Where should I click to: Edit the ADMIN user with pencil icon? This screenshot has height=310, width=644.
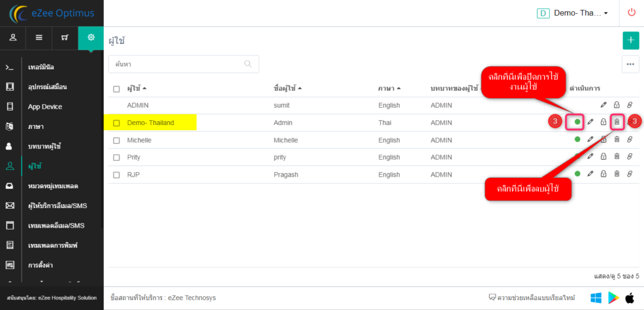603,105
